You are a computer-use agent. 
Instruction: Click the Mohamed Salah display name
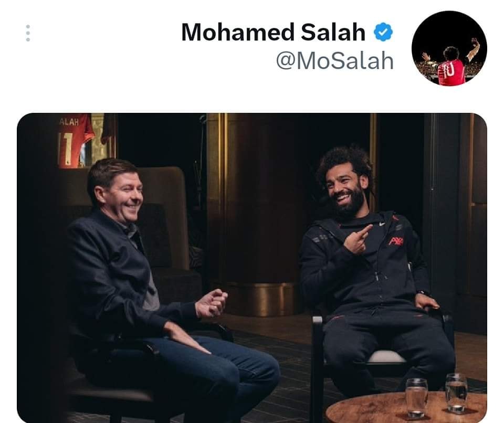click(x=273, y=32)
